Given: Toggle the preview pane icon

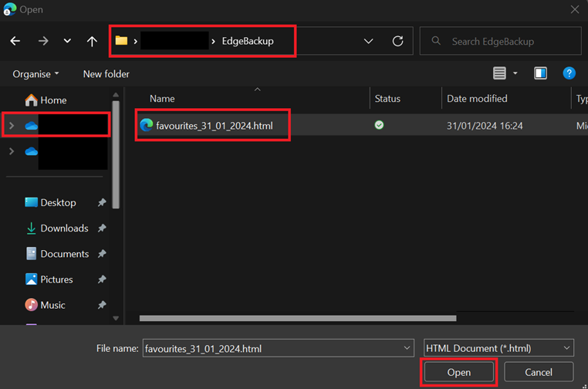Looking at the screenshot, I should pyautogui.click(x=541, y=73).
